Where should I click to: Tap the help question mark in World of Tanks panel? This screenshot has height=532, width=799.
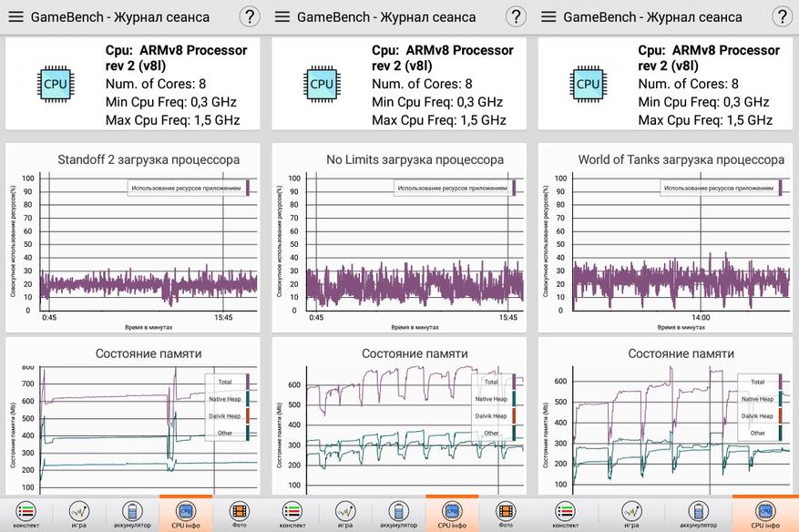click(x=782, y=16)
